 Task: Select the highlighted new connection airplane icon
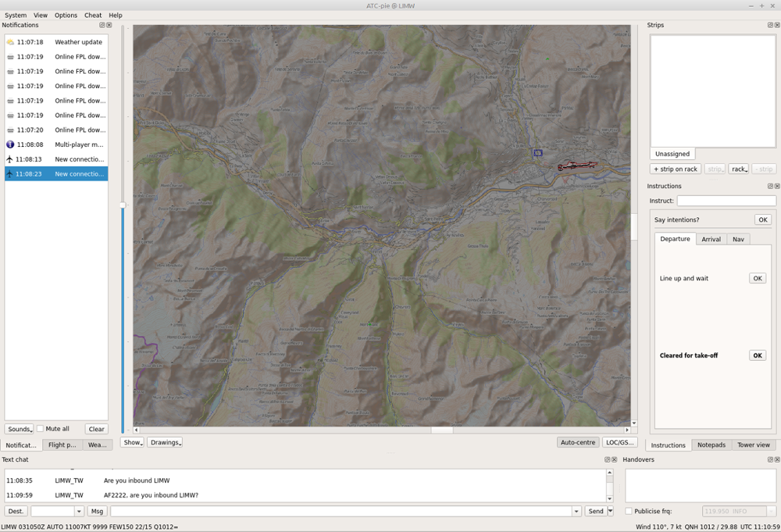click(x=10, y=173)
